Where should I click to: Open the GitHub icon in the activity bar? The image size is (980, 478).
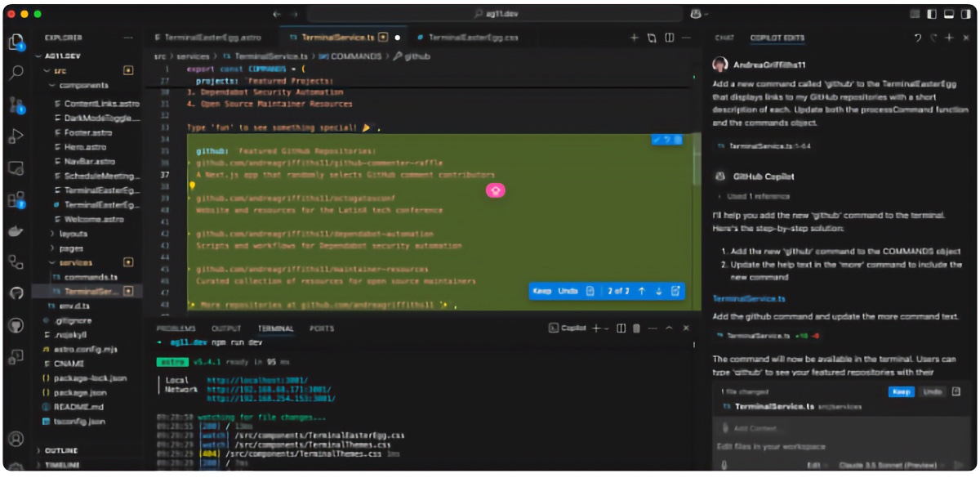pos(16,293)
